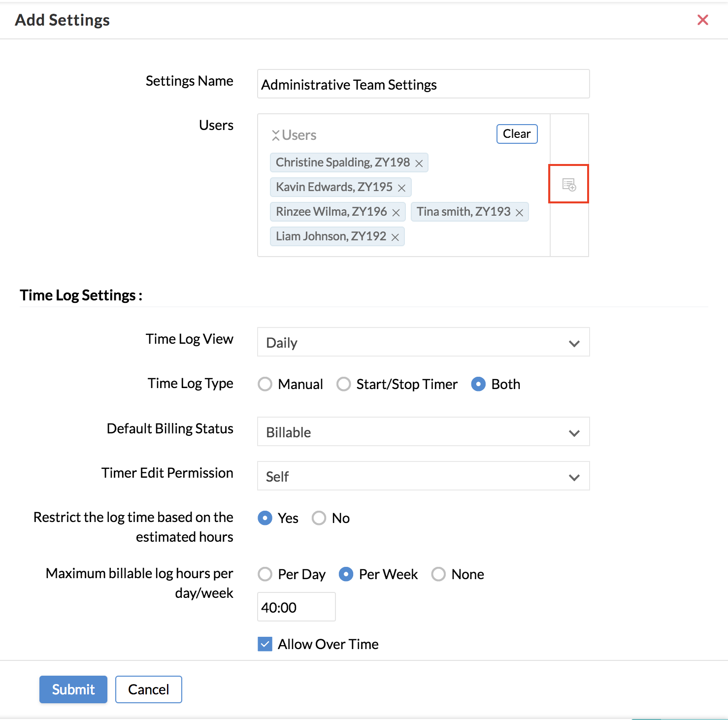Viewport: 728px width, 720px height.
Task: Remove Rinzee Wilma user tag
Action: pyautogui.click(x=396, y=213)
